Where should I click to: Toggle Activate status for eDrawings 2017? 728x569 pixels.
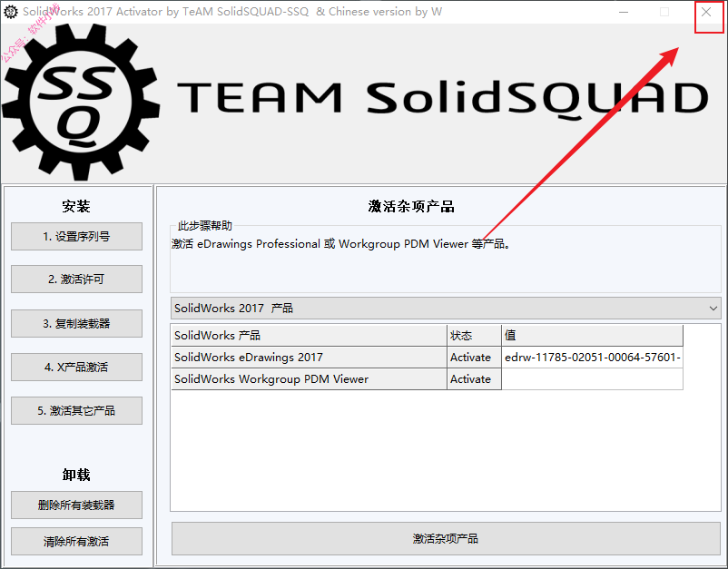(x=474, y=358)
